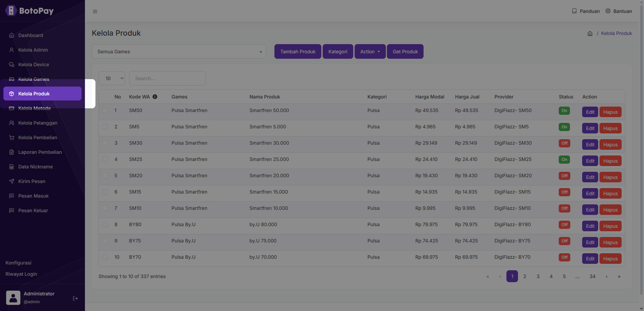Expand the Action dropdown button
The width and height of the screenshot is (644, 311).
(x=370, y=52)
